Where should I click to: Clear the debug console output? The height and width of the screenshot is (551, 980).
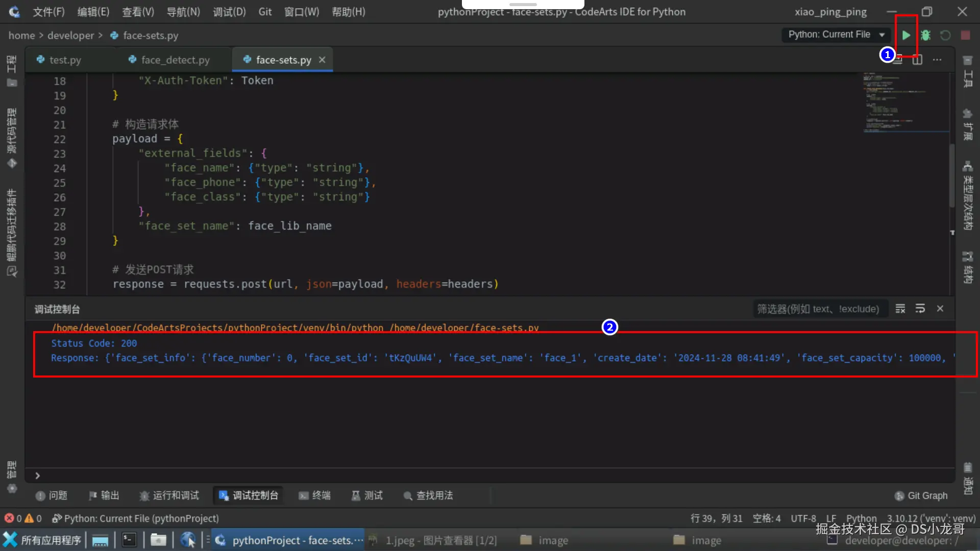pos(900,309)
